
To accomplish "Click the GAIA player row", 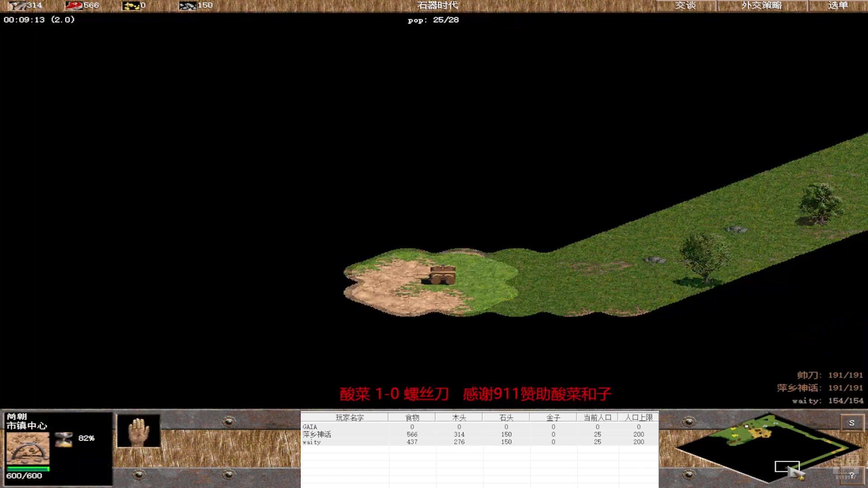I will tap(480, 427).
